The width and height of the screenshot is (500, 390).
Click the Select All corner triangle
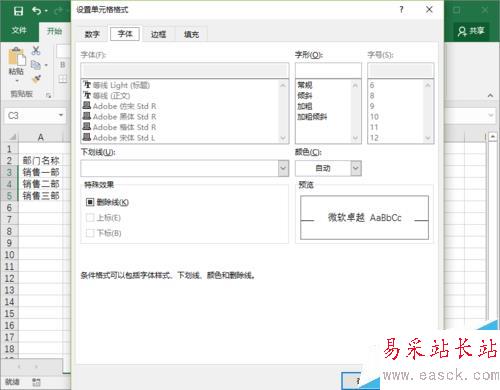(x=12, y=137)
